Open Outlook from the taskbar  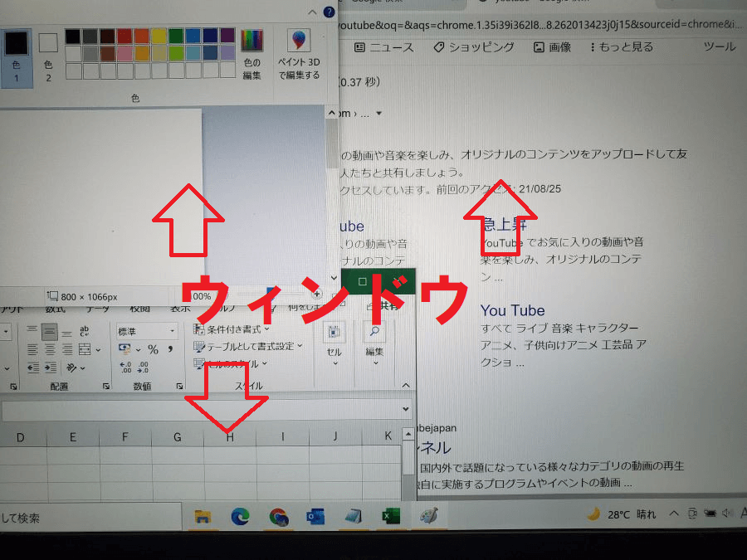click(x=315, y=517)
